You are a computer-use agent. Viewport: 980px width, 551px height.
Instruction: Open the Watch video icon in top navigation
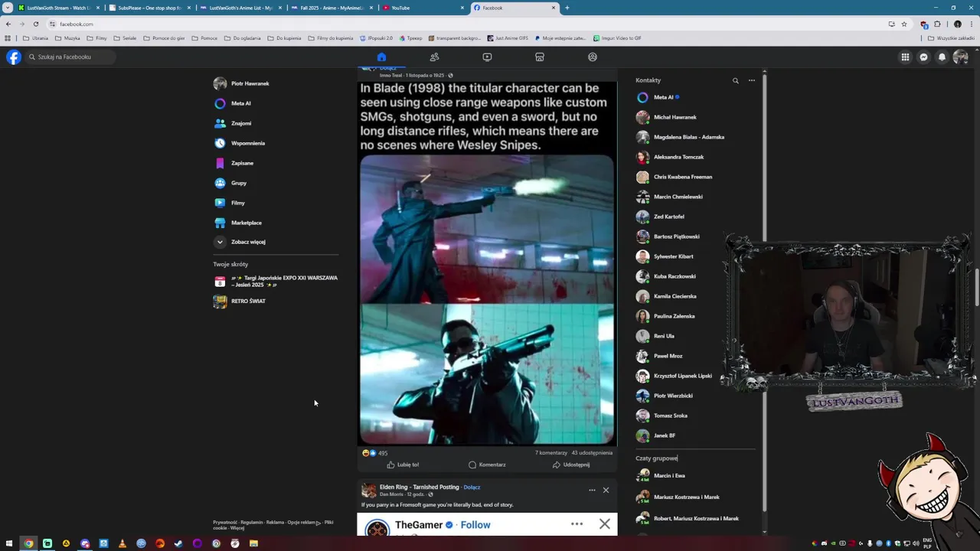point(487,57)
